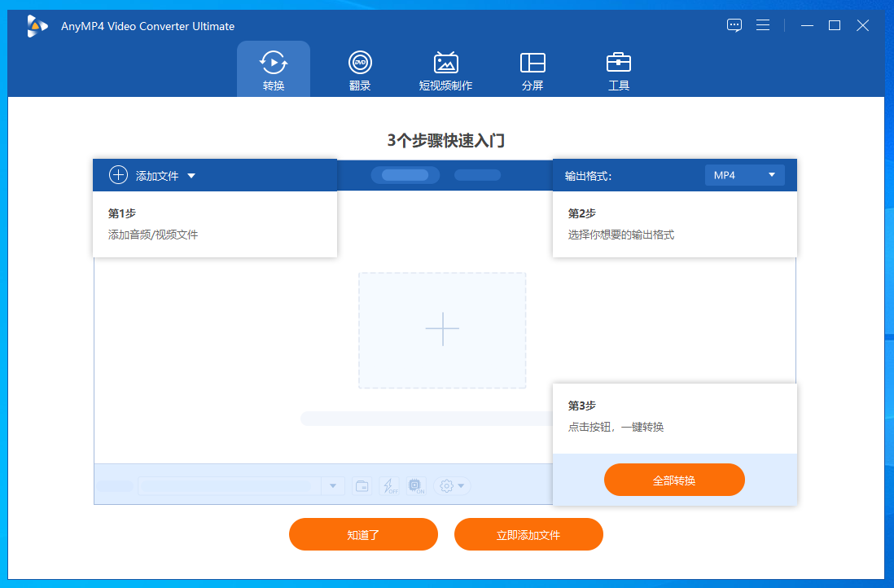
Task: Expand the save-path dropdown arrow
Action: pyautogui.click(x=332, y=486)
